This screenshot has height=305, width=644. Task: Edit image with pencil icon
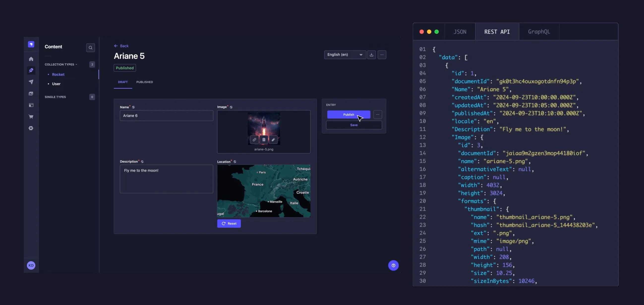click(x=273, y=140)
